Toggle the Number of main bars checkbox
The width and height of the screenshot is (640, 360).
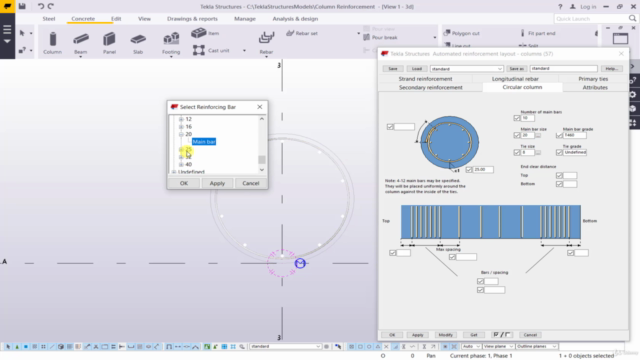[x=517, y=118]
